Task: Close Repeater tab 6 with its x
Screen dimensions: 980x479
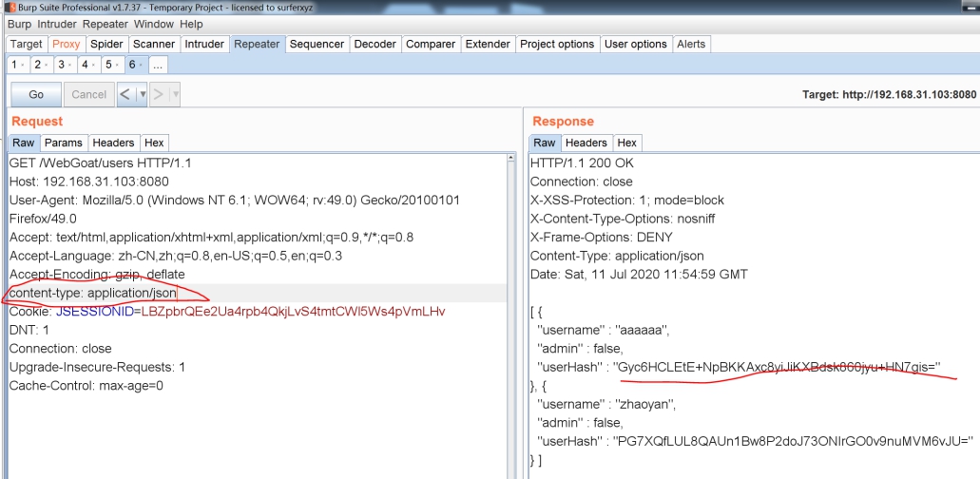Action: pyautogui.click(x=142, y=65)
